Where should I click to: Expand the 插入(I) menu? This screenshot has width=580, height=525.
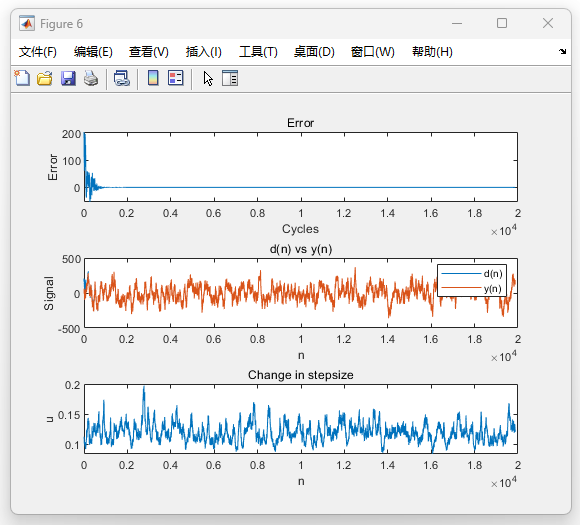click(x=204, y=52)
